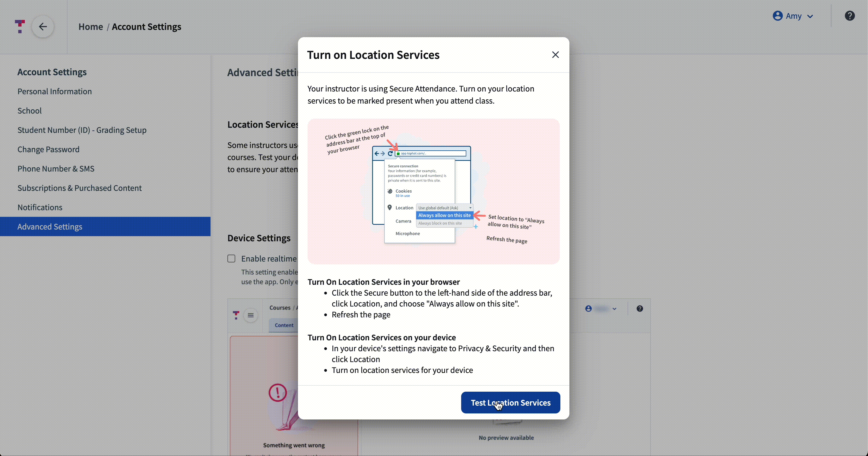
Task: Open the Change Password settings page
Action: (49, 149)
